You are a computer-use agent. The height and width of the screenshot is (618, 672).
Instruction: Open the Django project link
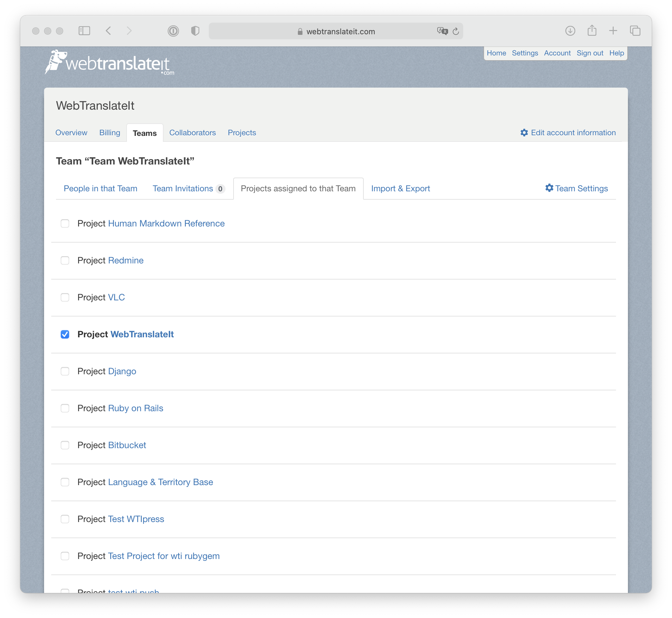tap(122, 371)
